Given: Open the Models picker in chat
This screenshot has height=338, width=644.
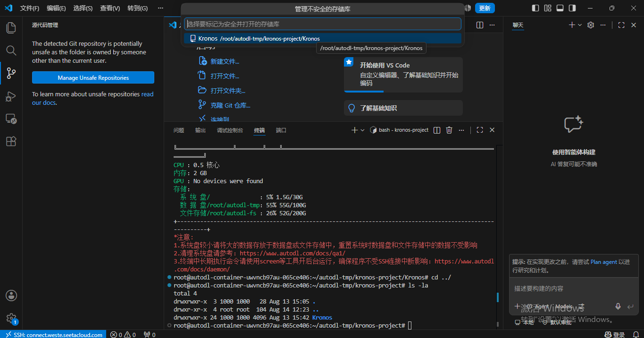Looking at the screenshot, I should pos(564,306).
